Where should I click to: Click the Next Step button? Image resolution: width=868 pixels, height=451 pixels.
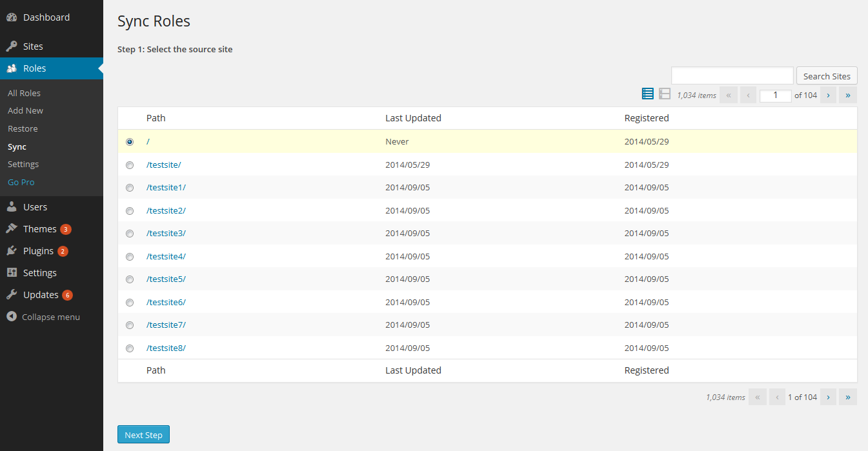[143, 435]
